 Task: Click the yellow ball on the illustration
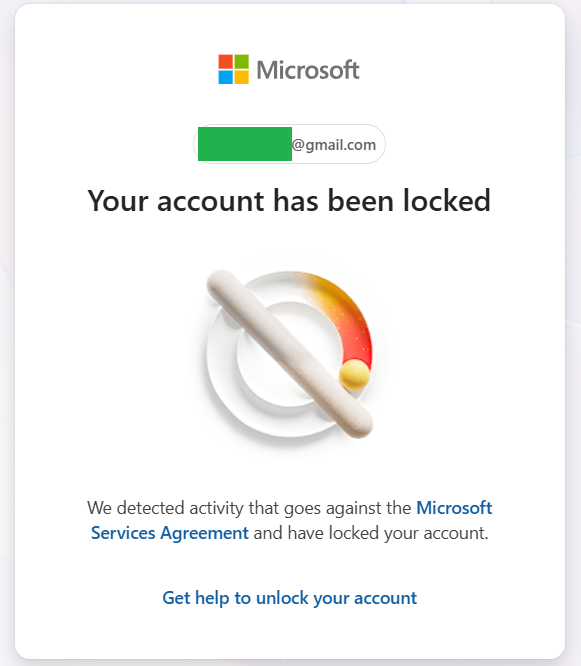[354, 375]
